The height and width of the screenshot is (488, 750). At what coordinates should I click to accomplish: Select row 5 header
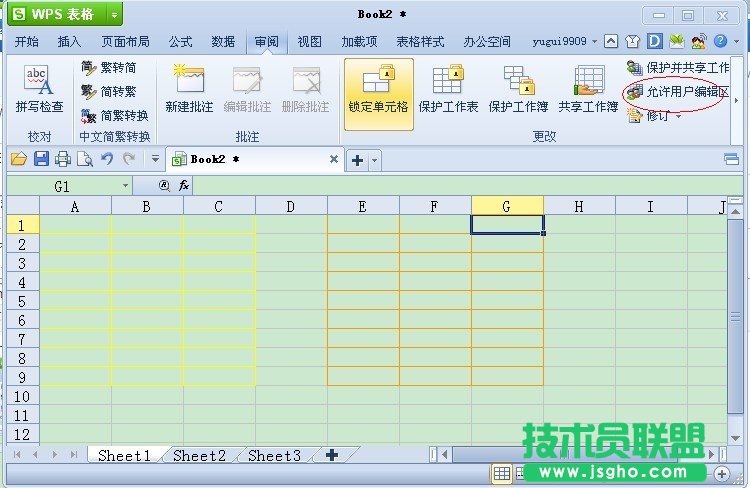click(x=22, y=301)
